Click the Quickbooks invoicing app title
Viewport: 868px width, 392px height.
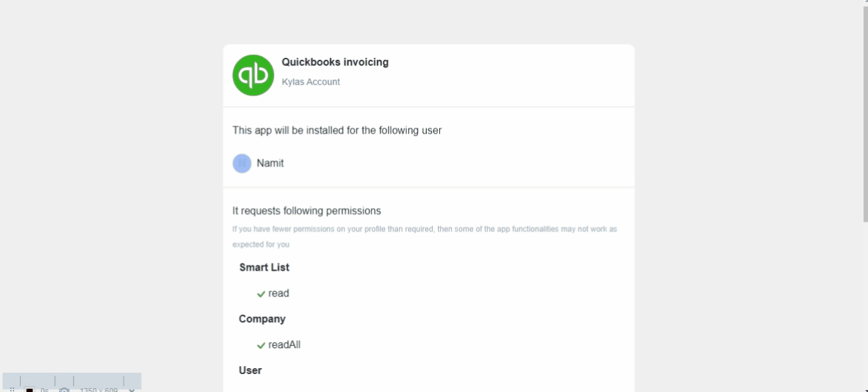[335, 62]
